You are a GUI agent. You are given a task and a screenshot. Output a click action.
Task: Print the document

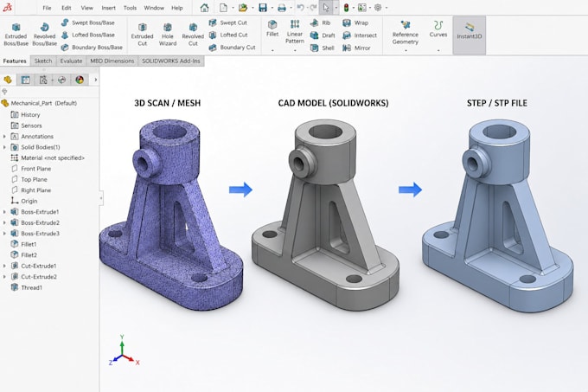[x=282, y=8]
